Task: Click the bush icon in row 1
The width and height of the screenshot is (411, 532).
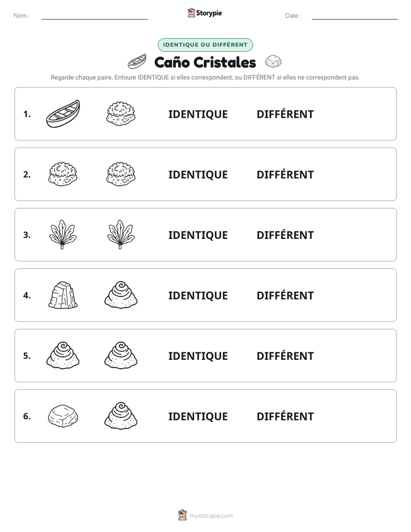Action: (121, 113)
